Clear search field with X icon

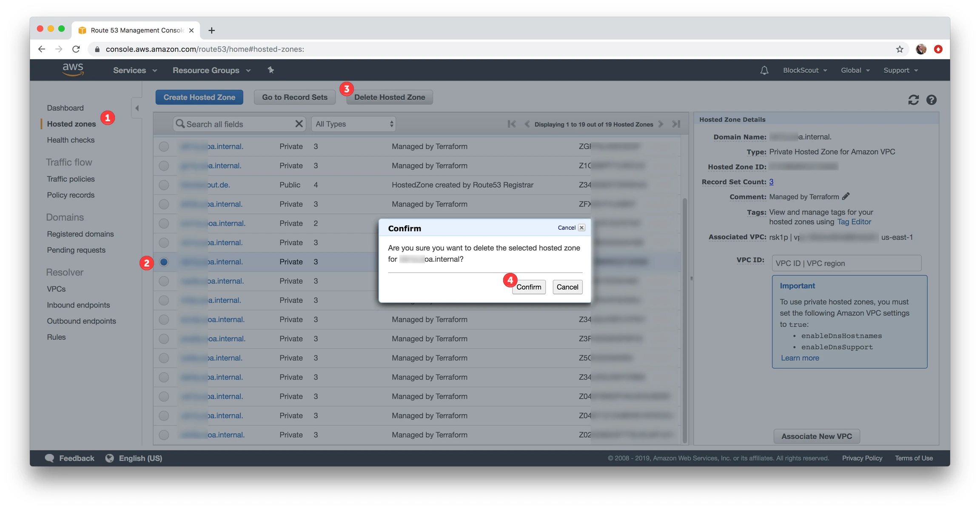(x=299, y=124)
